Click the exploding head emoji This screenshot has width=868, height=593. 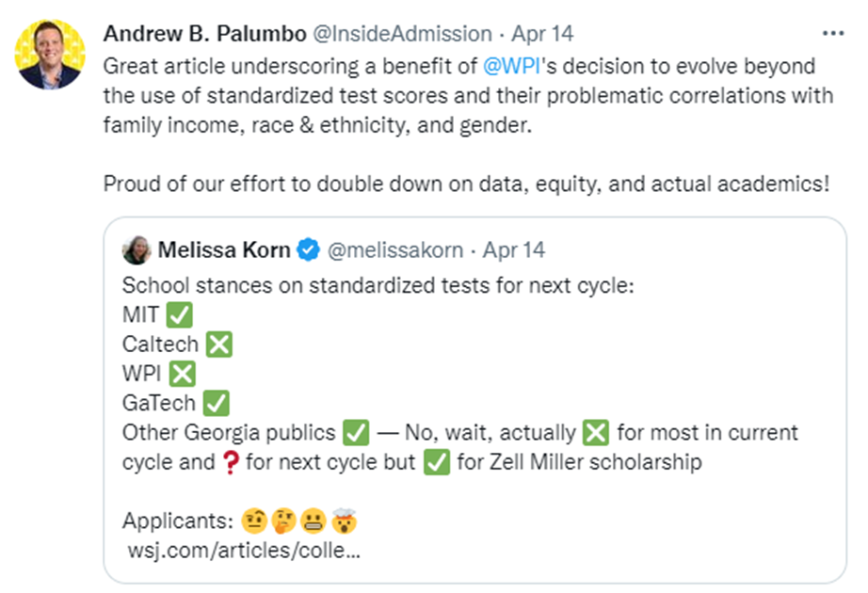(x=345, y=521)
